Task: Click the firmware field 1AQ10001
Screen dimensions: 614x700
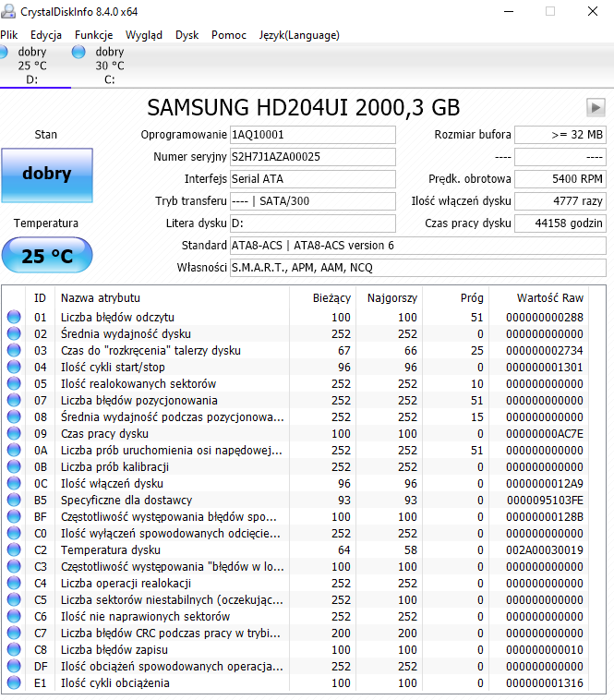Action: click(x=313, y=135)
